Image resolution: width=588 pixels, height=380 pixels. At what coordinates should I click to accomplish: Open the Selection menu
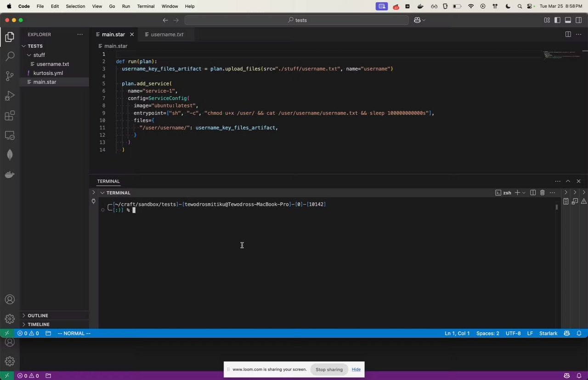[x=75, y=6]
